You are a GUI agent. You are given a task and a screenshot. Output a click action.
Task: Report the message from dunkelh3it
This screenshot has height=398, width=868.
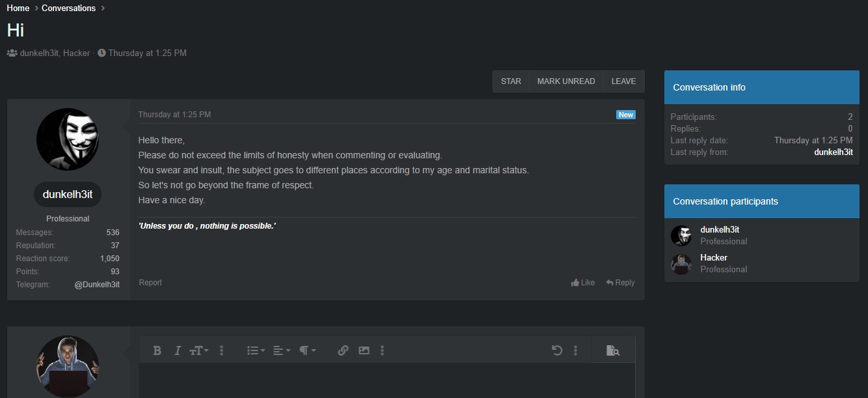pos(150,283)
